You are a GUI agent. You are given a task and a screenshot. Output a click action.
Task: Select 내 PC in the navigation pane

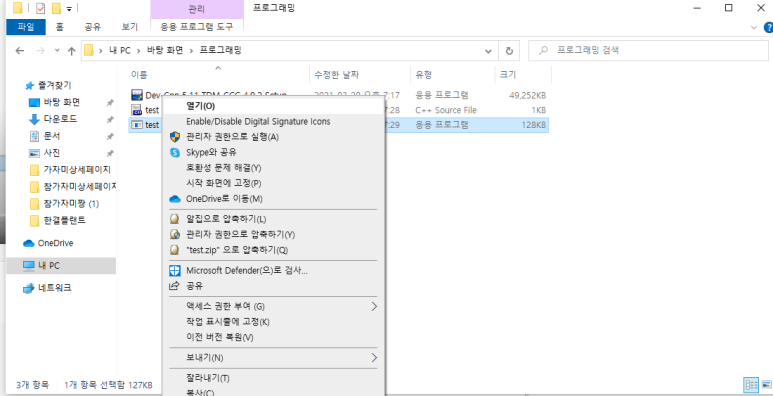click(61, 265)
